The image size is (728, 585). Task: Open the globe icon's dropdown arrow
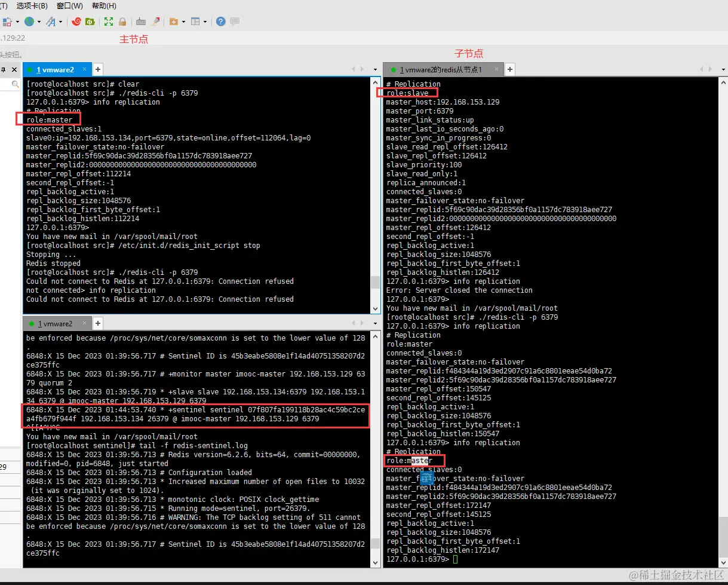[x=39, y=22]
